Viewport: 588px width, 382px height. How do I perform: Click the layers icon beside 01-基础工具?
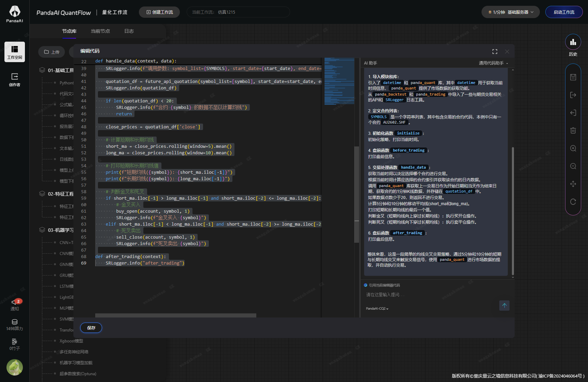point(42,70)
